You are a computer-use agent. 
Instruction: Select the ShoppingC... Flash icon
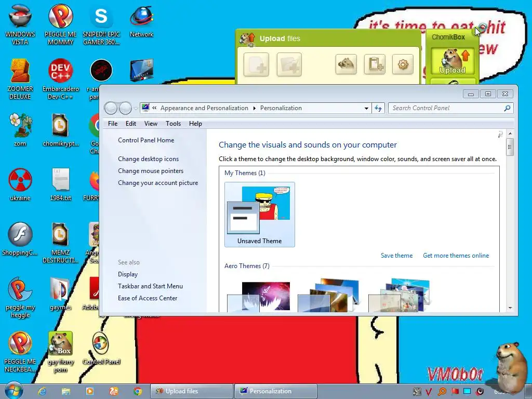click(20, 239)
